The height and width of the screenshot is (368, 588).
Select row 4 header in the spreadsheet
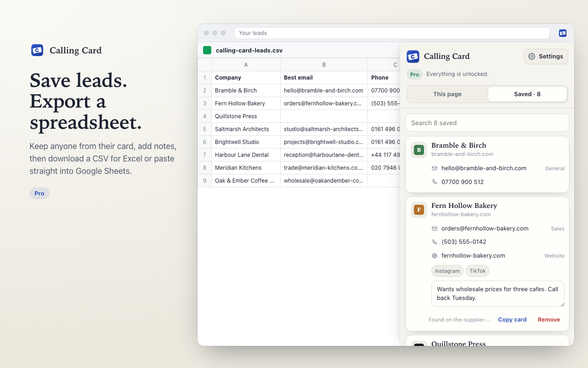pyautogui.click(x=205, y=116)
